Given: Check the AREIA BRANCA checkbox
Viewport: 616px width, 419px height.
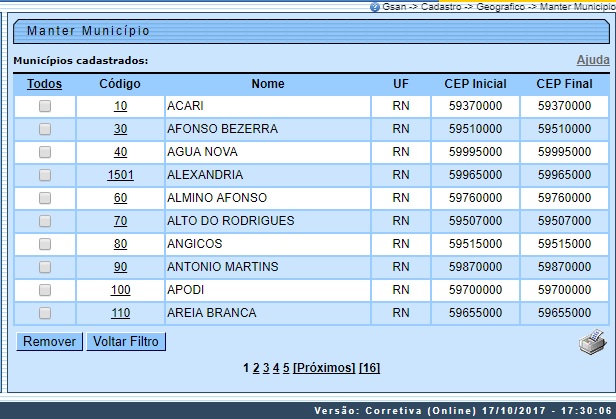Looking at the screenshot, I should tap(45, 313).
